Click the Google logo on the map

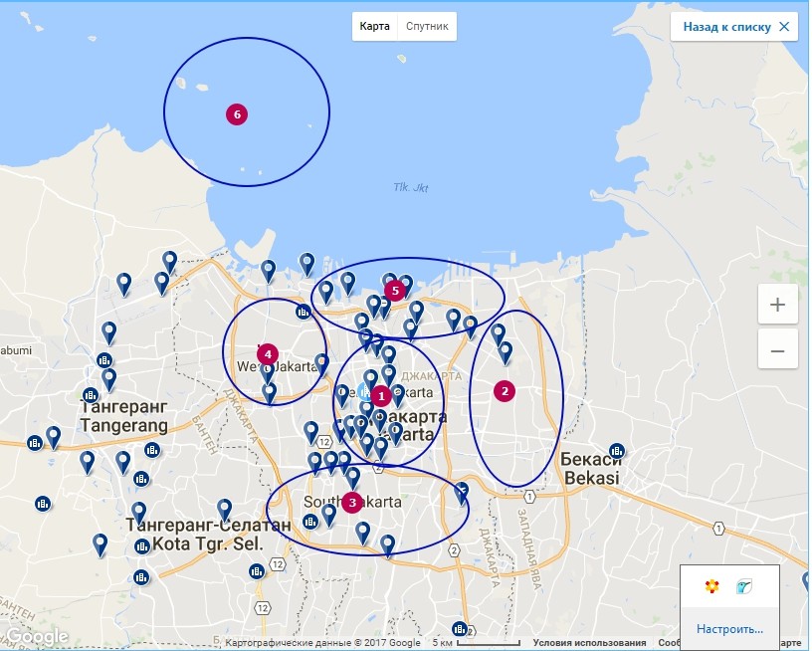[x=37, y=636]
